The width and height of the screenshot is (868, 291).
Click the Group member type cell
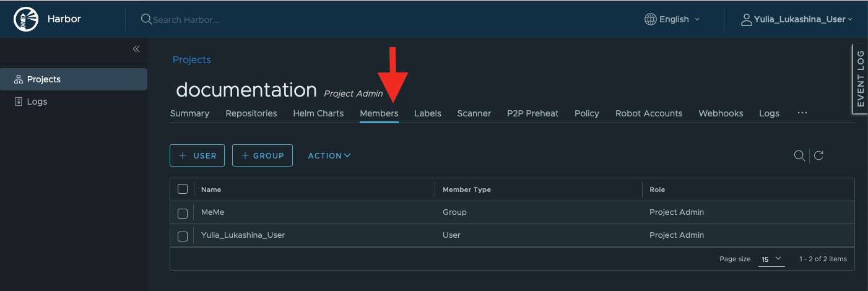(x=454, y=212)
